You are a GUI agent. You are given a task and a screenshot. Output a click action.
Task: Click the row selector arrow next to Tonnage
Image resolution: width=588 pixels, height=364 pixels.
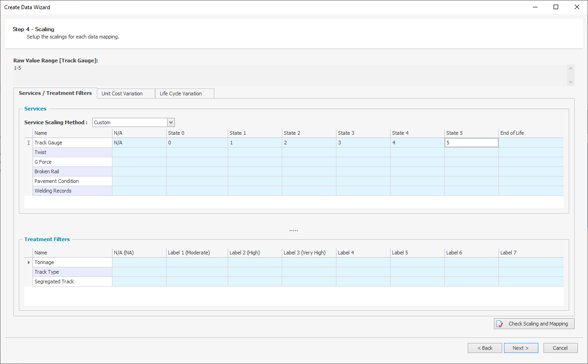point(28,262)
